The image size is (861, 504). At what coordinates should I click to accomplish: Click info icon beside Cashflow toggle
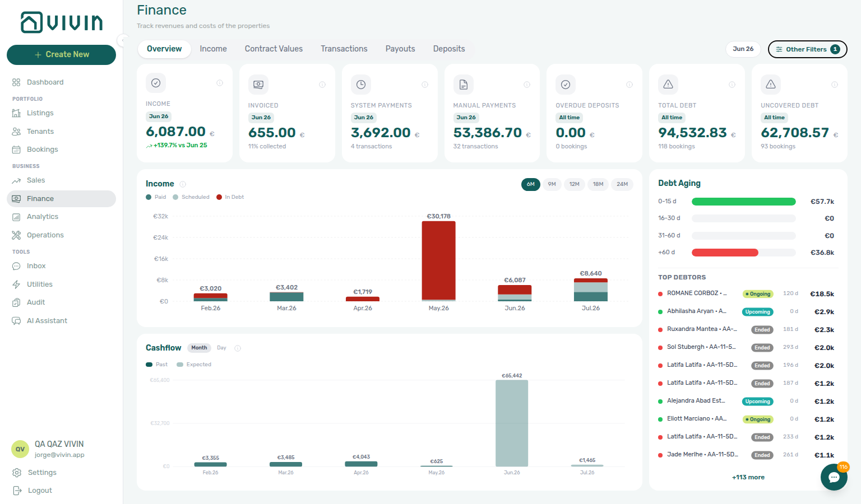click(238, 348)
